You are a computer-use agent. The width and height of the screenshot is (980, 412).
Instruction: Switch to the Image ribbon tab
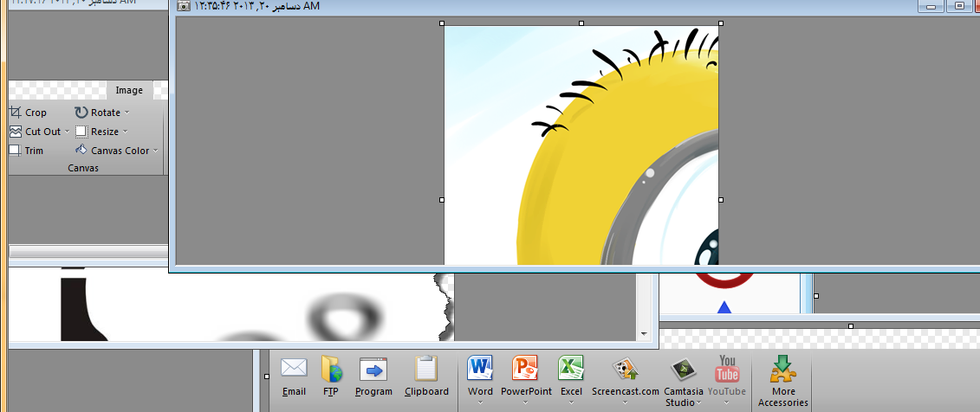tap(129, 90)
